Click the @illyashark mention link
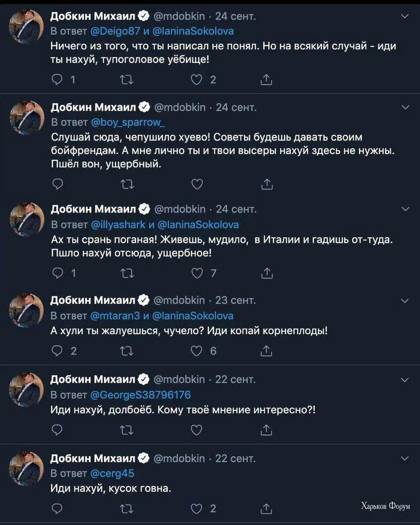The height and width of the screenshot is (525, 420). pos(118,224)
